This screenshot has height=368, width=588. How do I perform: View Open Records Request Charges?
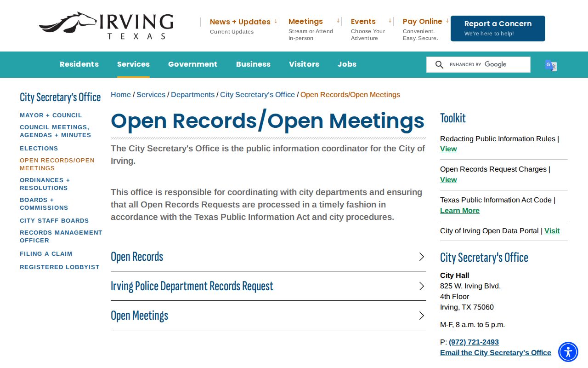[x=448, y=180]
